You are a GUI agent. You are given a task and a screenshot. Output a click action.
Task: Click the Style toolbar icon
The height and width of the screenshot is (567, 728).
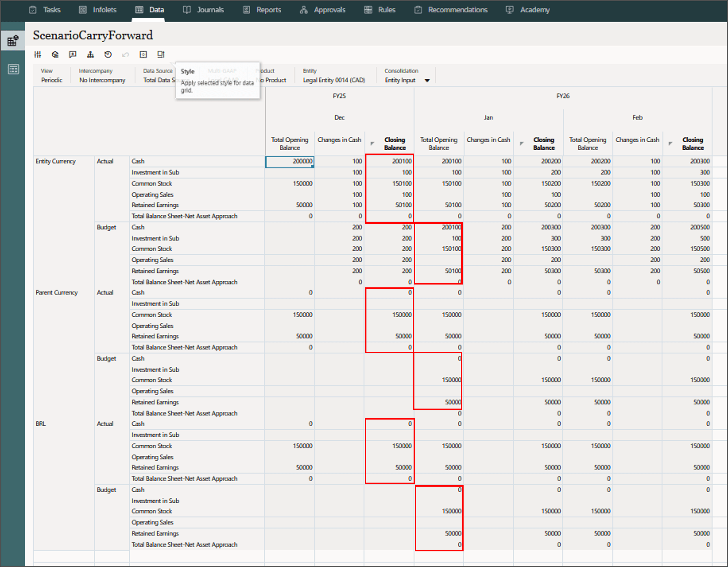coord(143,54)
